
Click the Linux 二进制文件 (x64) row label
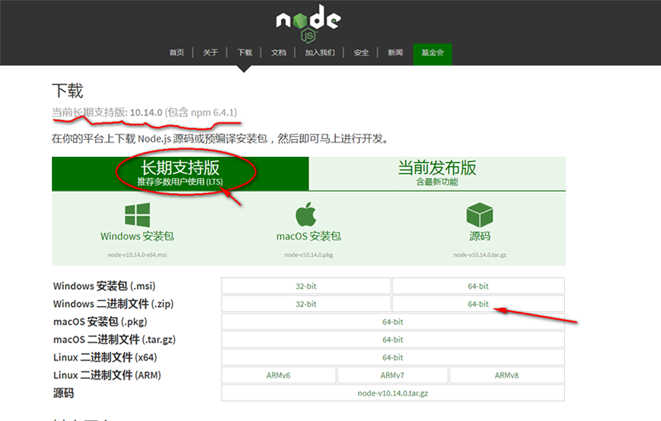coord(105,357)
